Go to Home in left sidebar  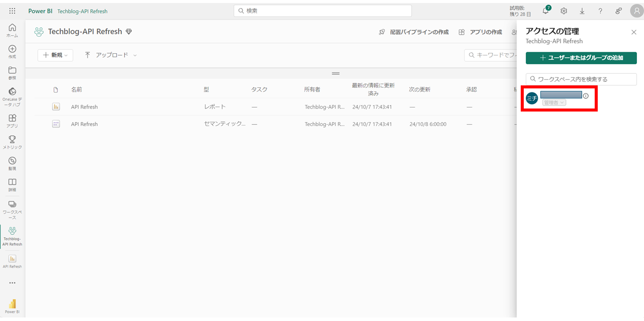(x=12, y=30)
